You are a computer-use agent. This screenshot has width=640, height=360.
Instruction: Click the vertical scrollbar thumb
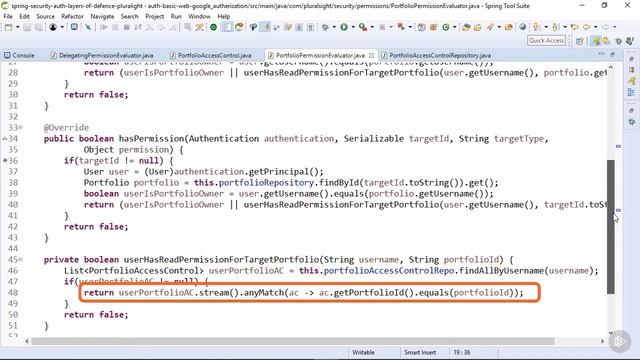(611, 227)
